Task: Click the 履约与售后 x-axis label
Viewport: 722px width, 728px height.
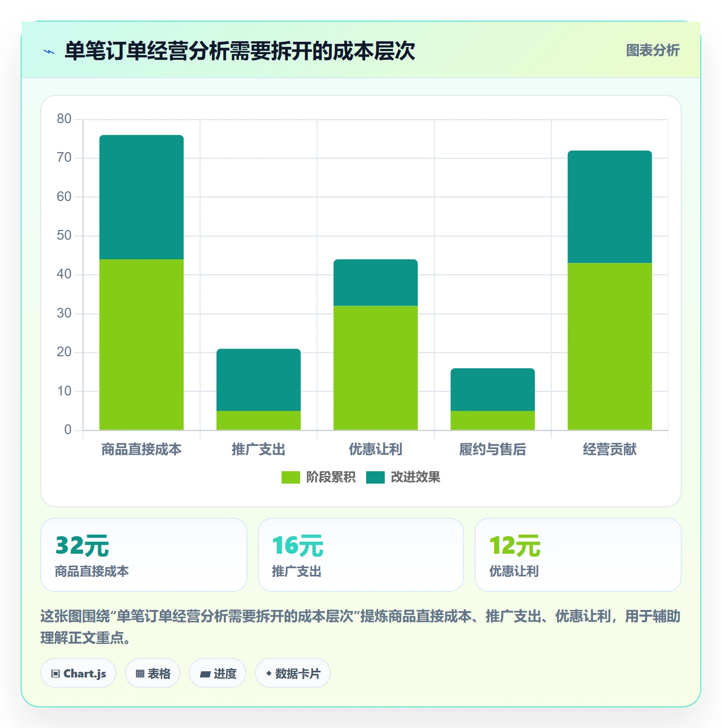Action: (x=493, y=450)
